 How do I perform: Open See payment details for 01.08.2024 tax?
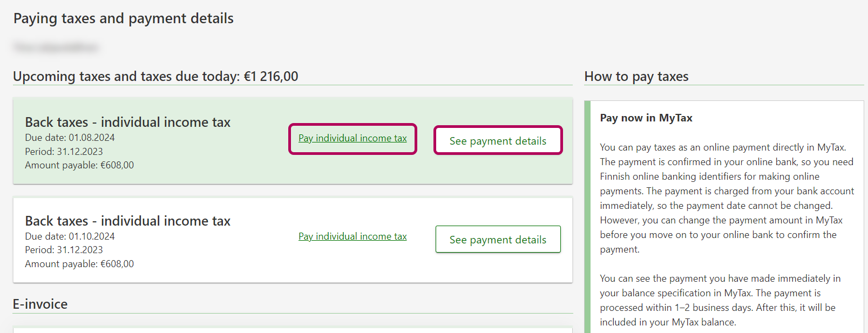tap(498, 140)
